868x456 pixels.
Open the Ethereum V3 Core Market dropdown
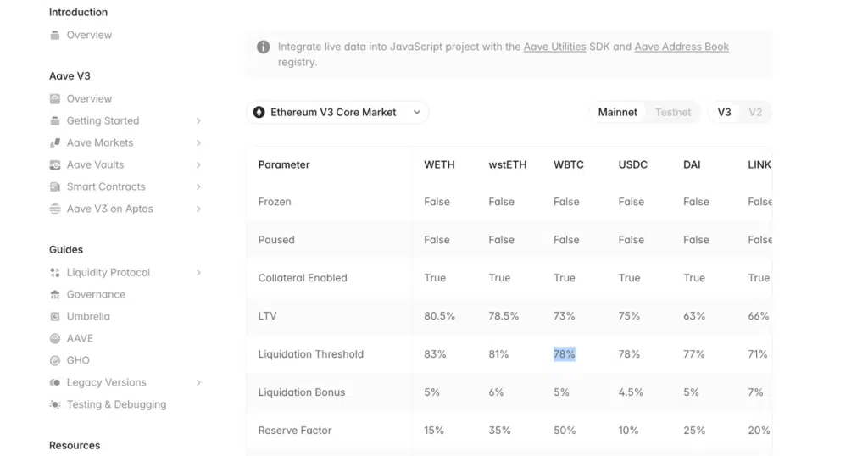tap(337, 113)
